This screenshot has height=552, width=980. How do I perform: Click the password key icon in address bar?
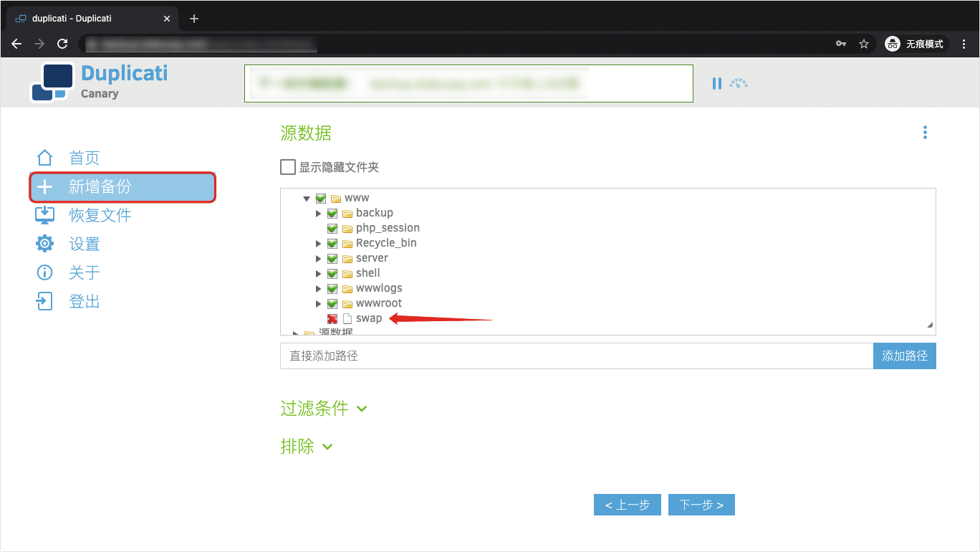pos(841,44)
